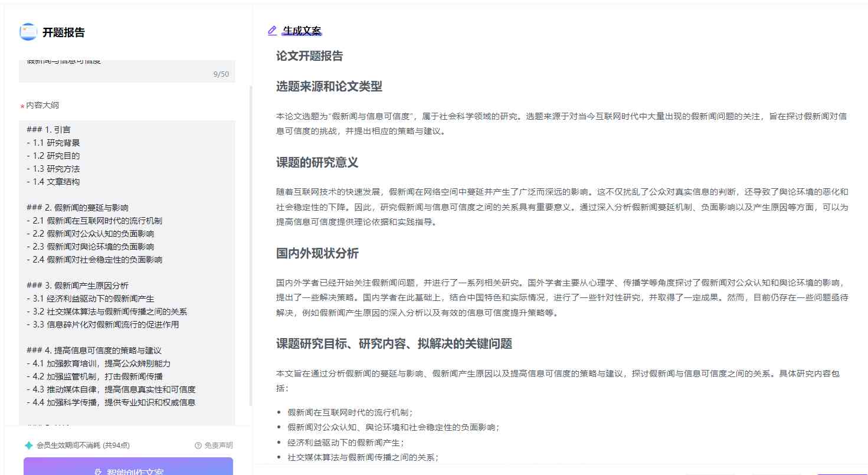Click the 论文开题报告 document heading

309,56
